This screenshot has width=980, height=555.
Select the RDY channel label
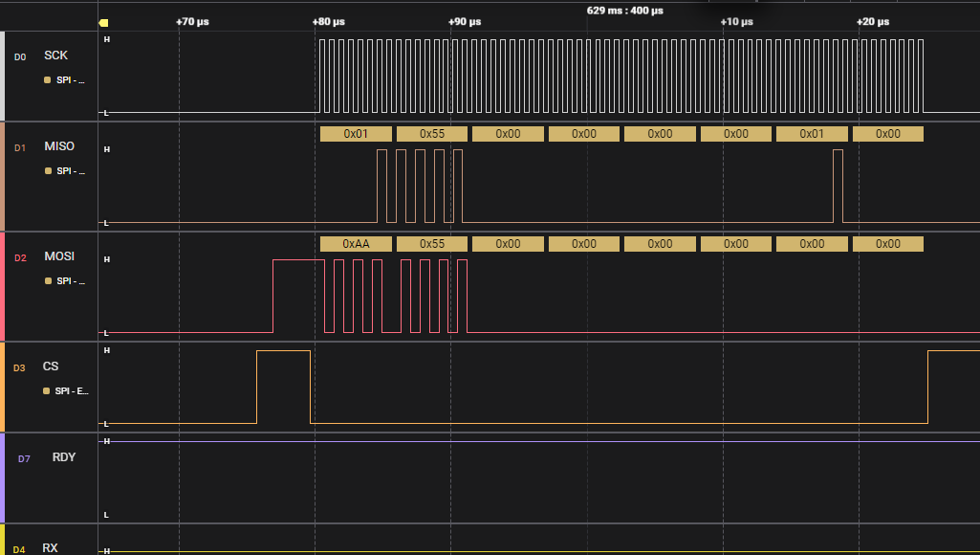(64, 456)
